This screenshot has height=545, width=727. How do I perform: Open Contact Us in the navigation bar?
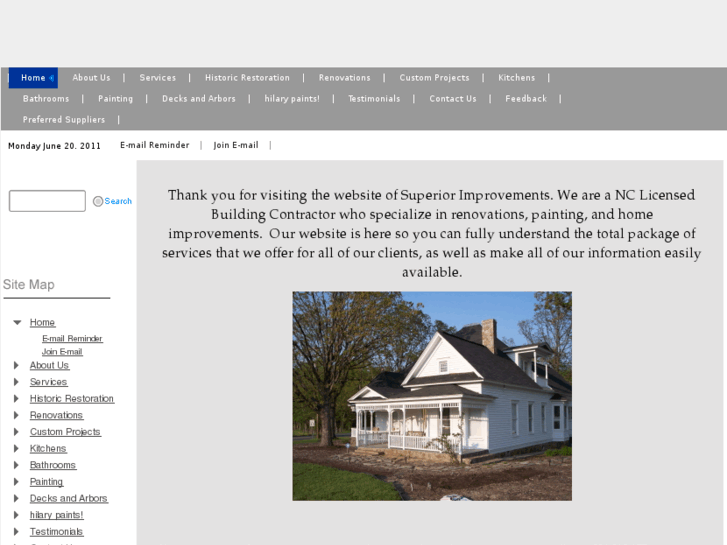pos(453,99)
